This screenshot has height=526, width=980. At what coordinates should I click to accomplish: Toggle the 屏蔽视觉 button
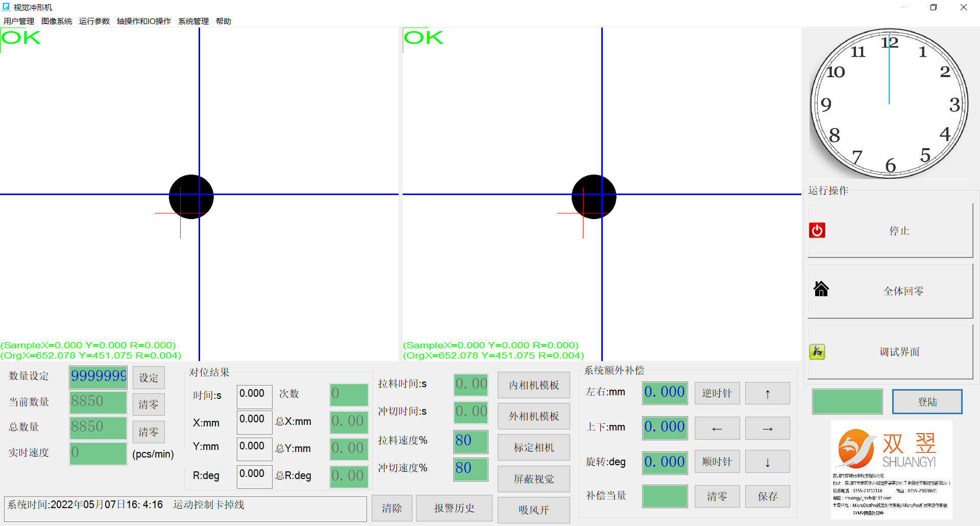533,479
